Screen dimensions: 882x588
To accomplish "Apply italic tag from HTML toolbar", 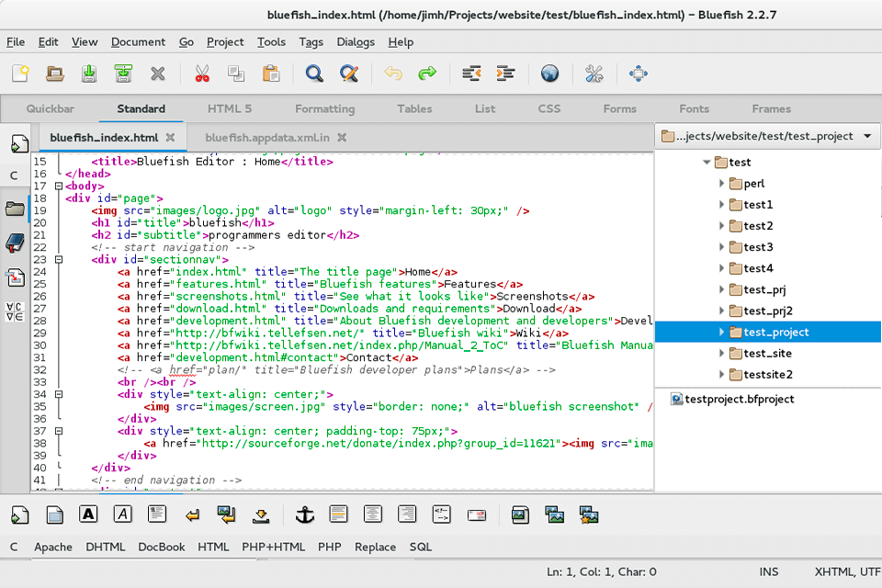I will pyautogui.click(x=122, y=514).
